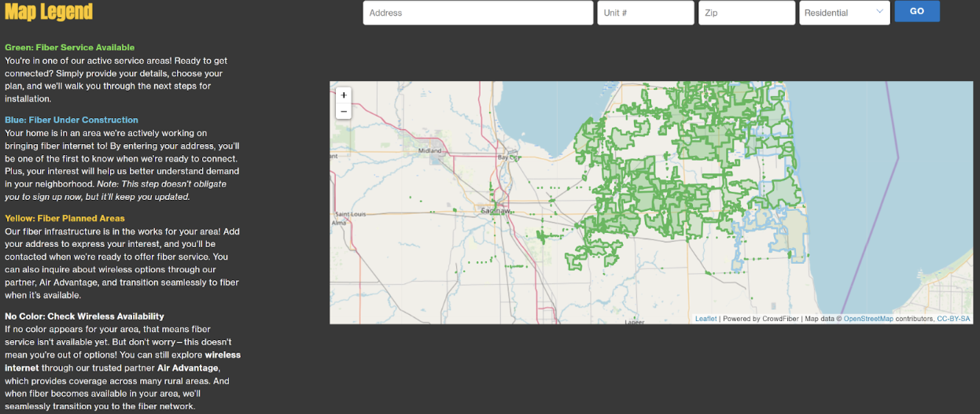Click 'No Color: Check Wireless Availability' heading
The width and height of the screenshot is (980, 414).
[x=84, y=316]
